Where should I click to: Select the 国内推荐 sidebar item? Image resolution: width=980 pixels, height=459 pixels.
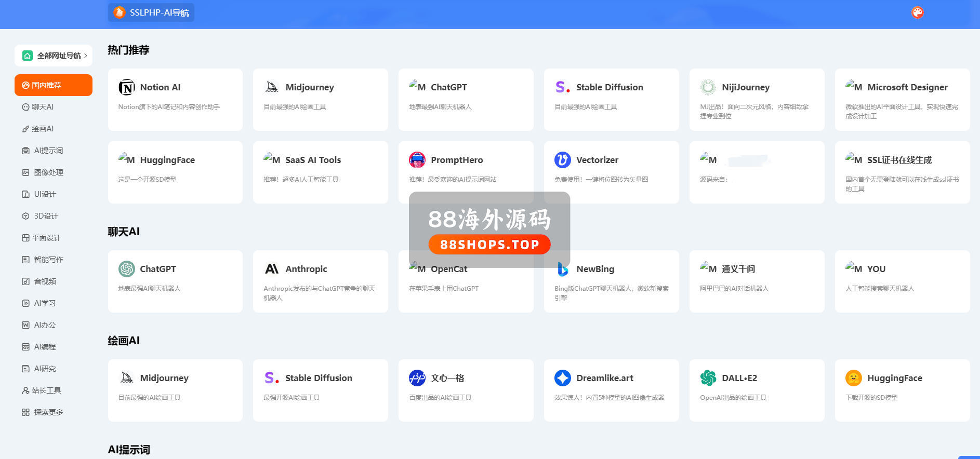coord(54,85)
